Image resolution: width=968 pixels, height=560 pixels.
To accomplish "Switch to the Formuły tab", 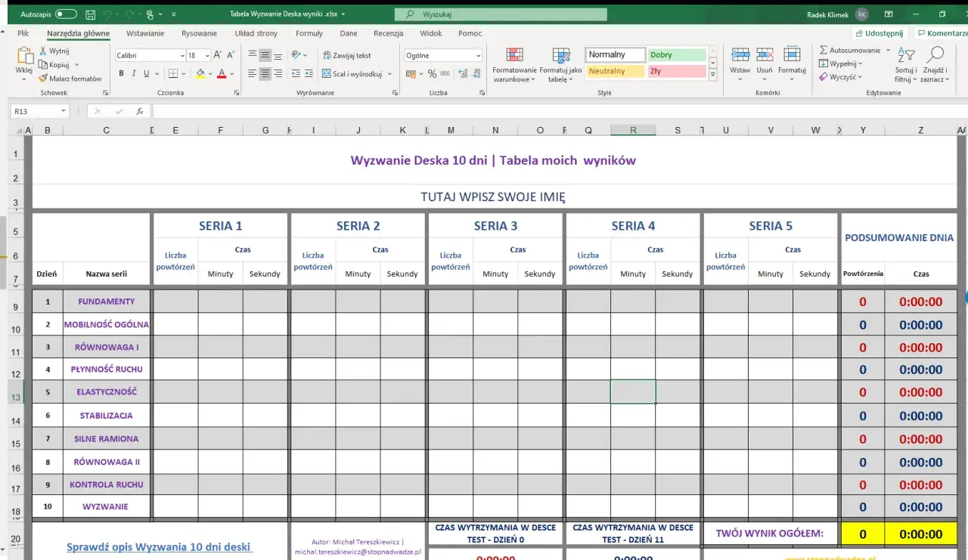I will (x=309, y=33).
